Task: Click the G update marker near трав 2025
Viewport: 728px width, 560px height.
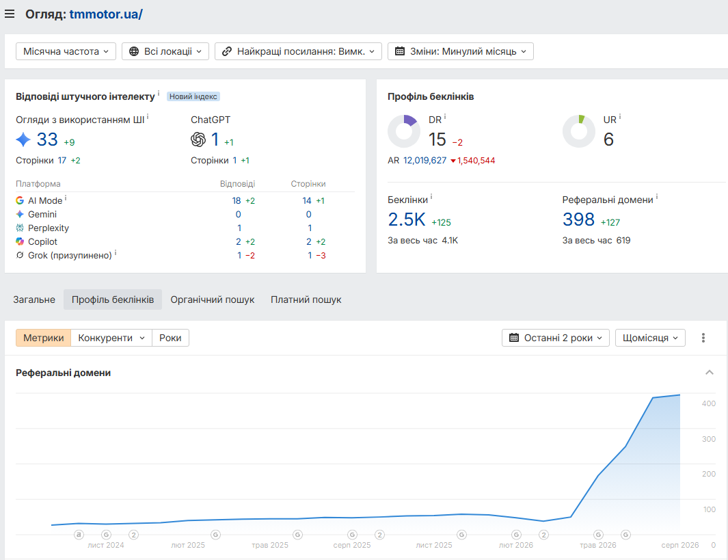Action: [297, 535]
